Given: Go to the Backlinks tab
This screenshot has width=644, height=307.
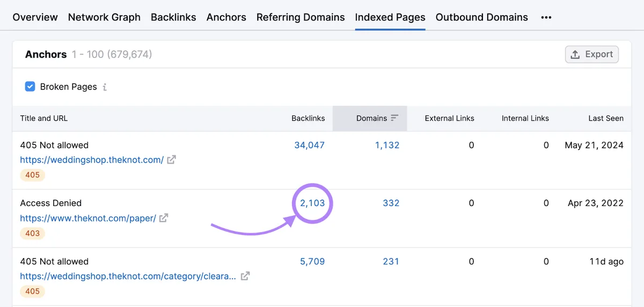Looking at the screenshot, I should click(x=173, y=17).
